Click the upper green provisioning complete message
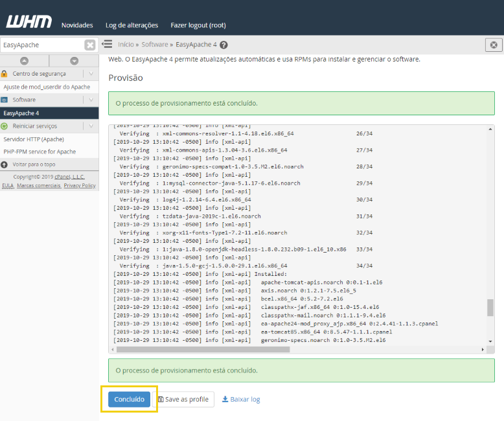The image size is (504, 421). pos(301,103)
